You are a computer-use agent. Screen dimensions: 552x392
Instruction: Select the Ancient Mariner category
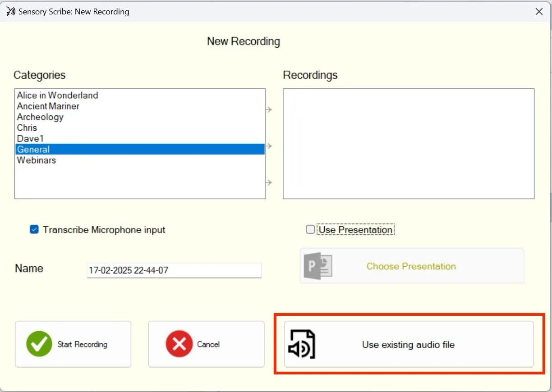point(48,106)
